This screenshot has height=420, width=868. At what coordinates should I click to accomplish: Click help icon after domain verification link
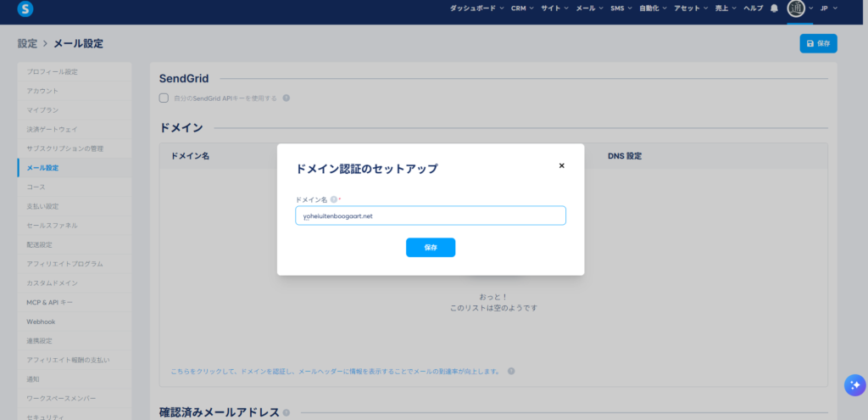pyautogui.click(x=511, y=372)
